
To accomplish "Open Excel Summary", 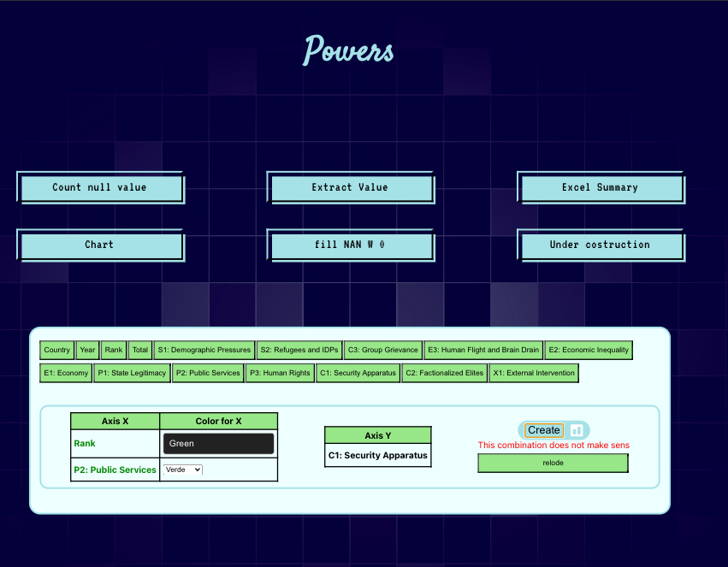I will click(600, 188).
